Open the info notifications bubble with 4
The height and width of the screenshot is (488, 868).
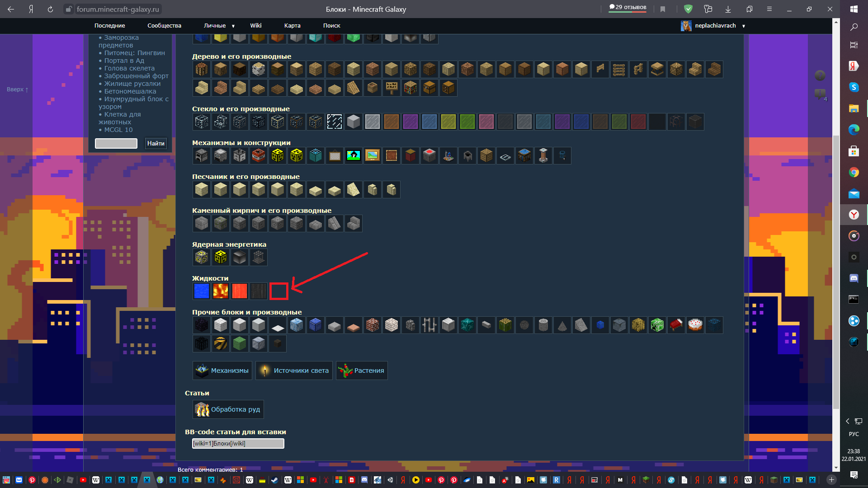820,94
